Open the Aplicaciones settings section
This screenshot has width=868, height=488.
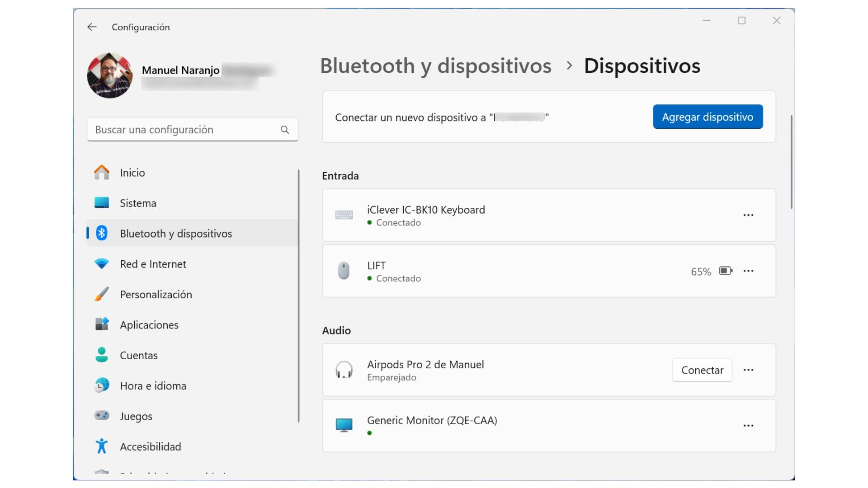pyautogui.click(x=149, y=325)
